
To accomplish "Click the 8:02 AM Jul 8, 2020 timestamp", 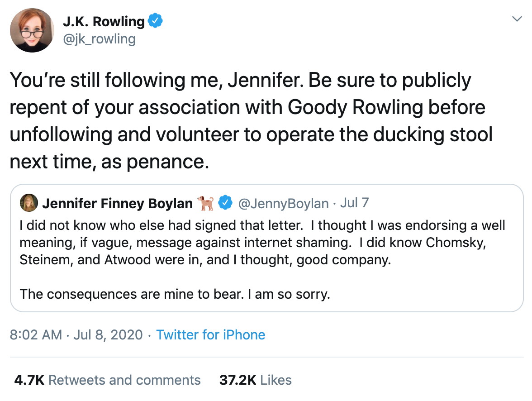I will click(76, 335).
